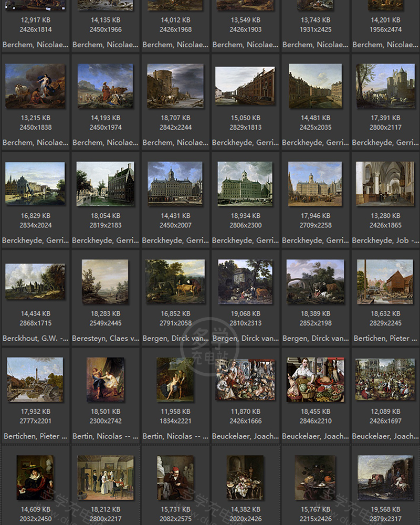Select the 18,455 KB Beuckelaer market scene
The width and height of the screenshot is (420, 525).
pyautogui.click(x=315, y=380)
